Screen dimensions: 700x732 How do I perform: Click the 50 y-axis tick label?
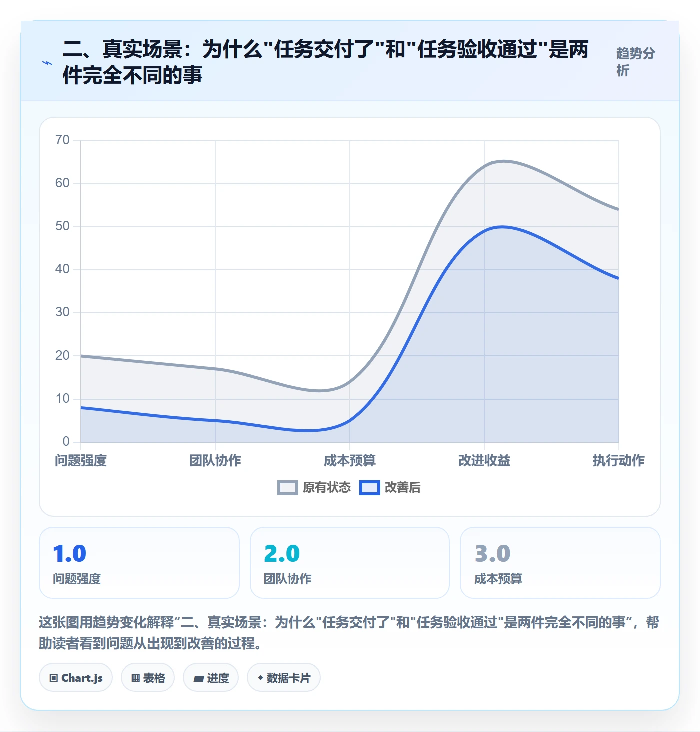click(63, 226)
